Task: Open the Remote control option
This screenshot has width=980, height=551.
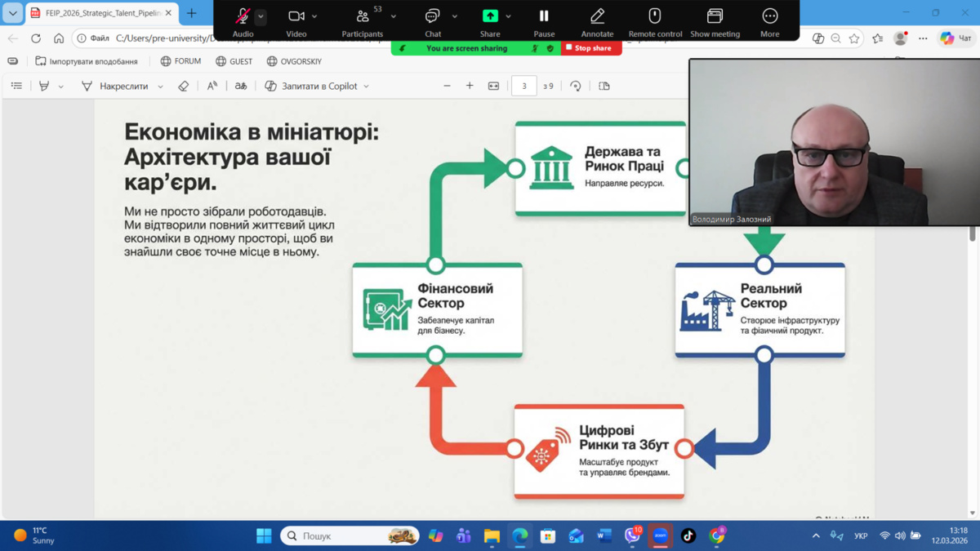Action: (x=654, y=16)
